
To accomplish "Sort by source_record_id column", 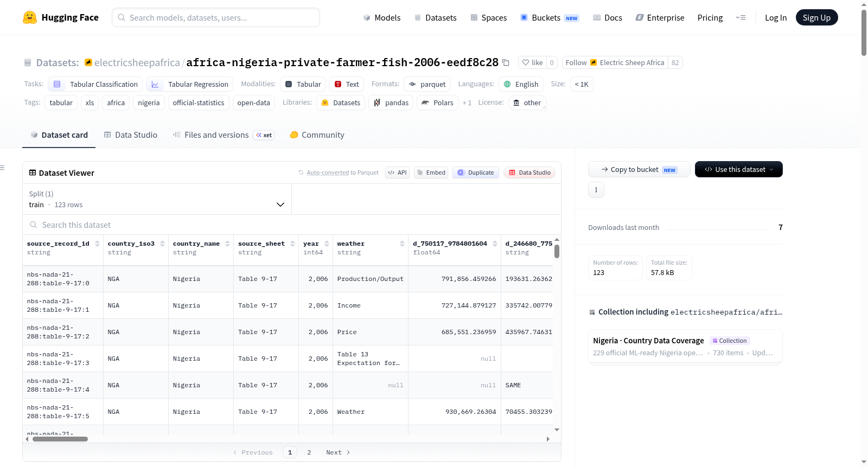I will point(97,244).
